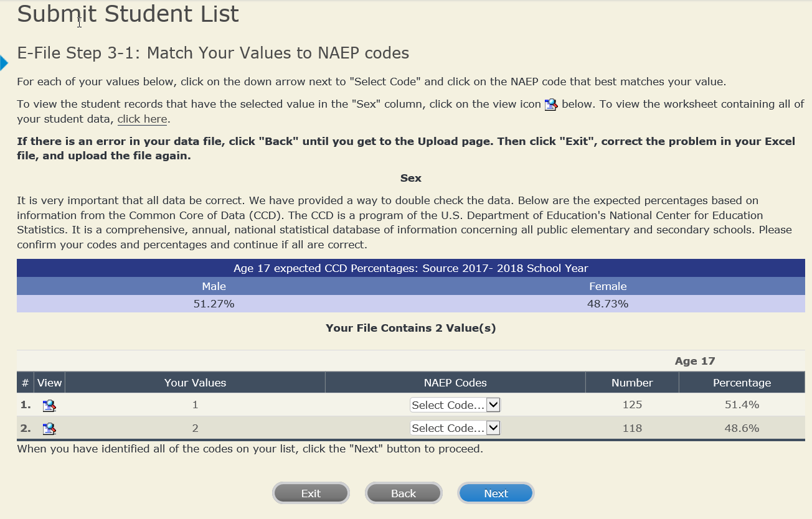Open the "click here" worksheet link

click(142, 119)
